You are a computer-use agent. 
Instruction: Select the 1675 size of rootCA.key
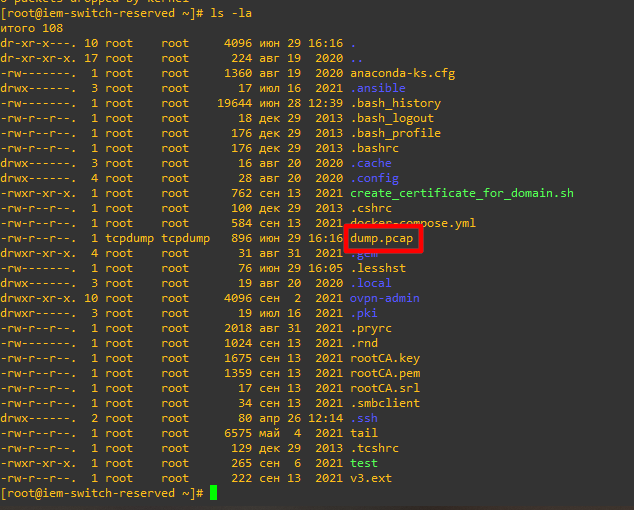click(238, 358)
